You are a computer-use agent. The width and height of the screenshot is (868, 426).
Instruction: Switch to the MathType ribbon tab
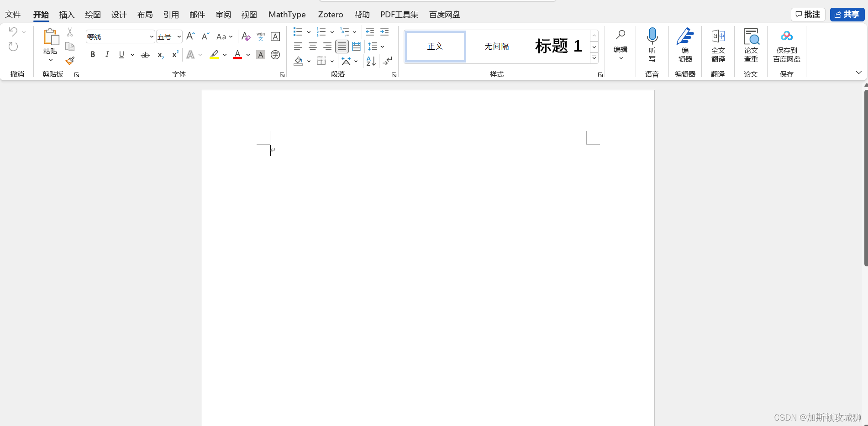(x=287, y=14)
